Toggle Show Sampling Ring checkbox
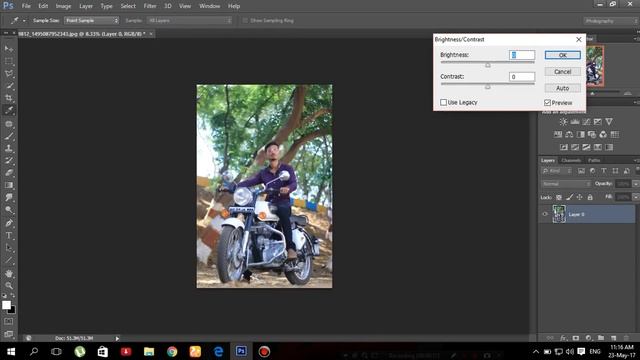Screen dimensions: 640x360 245,20
